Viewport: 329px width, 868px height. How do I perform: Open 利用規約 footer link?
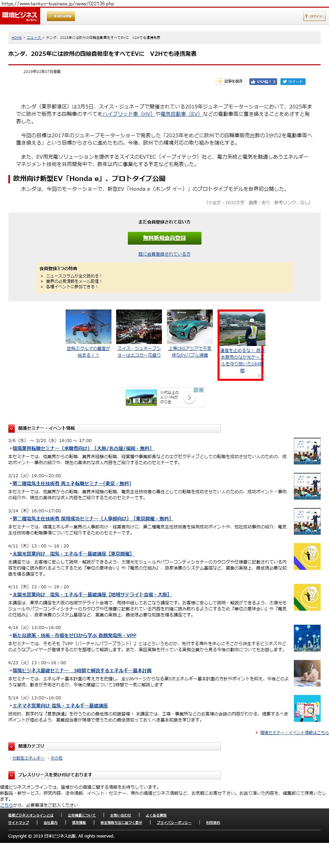(x=213, y=822)
